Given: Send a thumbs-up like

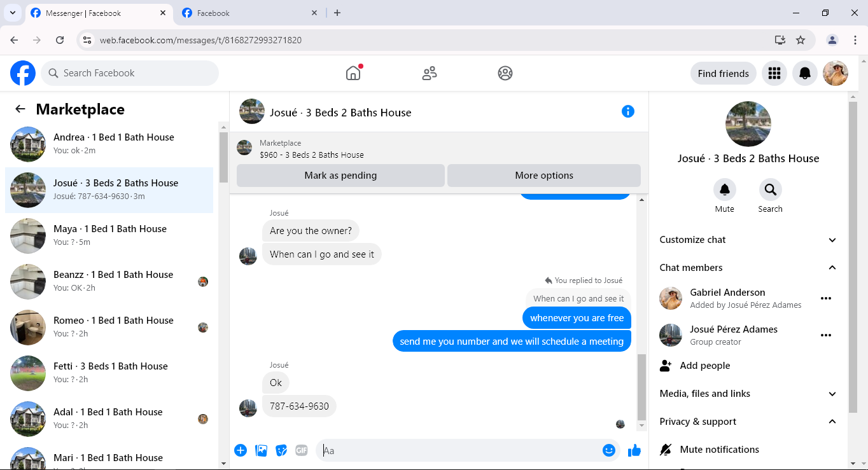Looking at the screenshot, I should 634,451.
